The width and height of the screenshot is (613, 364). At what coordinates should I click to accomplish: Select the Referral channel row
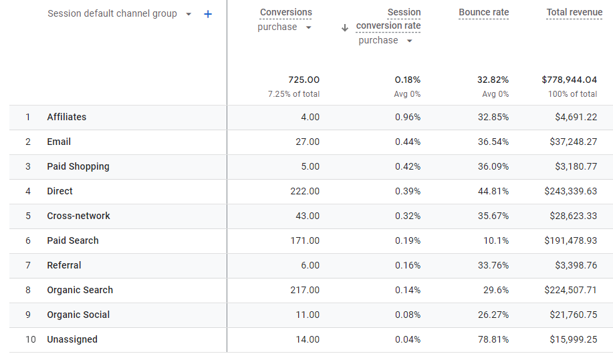(x=64, y=265)
